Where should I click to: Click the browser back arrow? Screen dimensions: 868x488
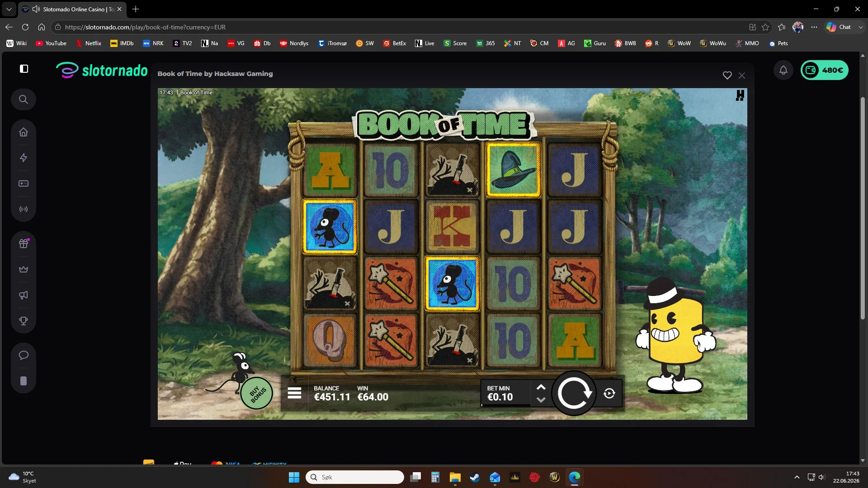tap(9, 27)
